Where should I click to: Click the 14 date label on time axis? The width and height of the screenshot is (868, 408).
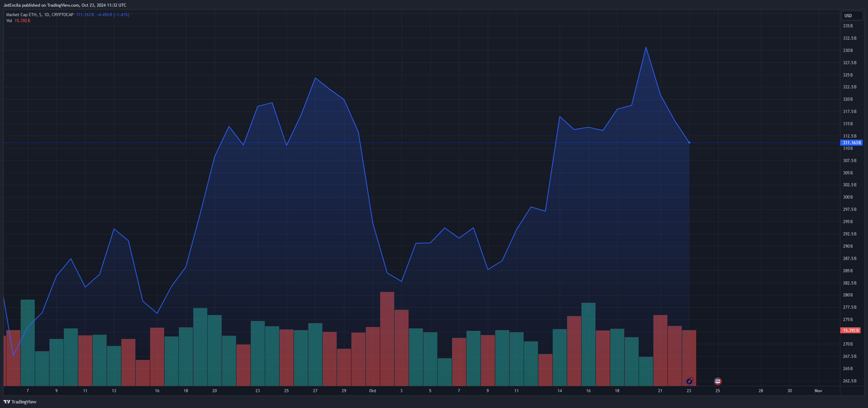(x=560, y=391)
